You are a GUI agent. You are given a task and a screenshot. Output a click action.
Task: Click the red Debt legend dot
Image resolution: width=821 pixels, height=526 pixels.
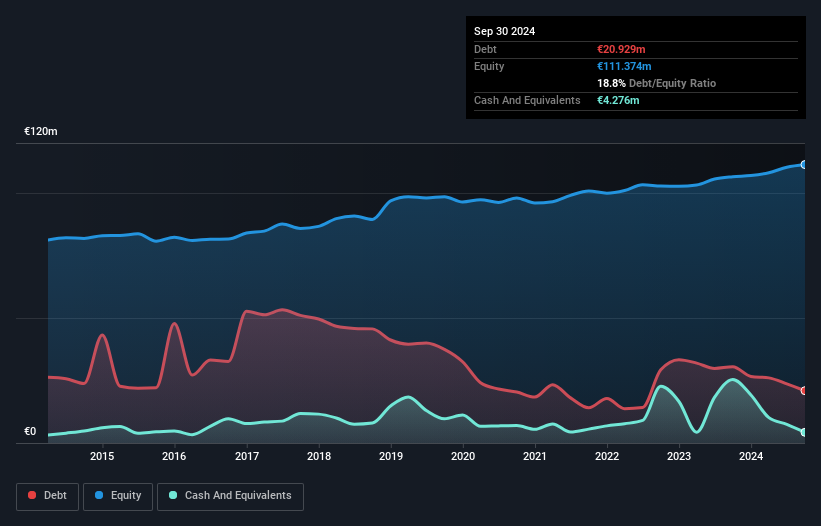pos(32,495)
